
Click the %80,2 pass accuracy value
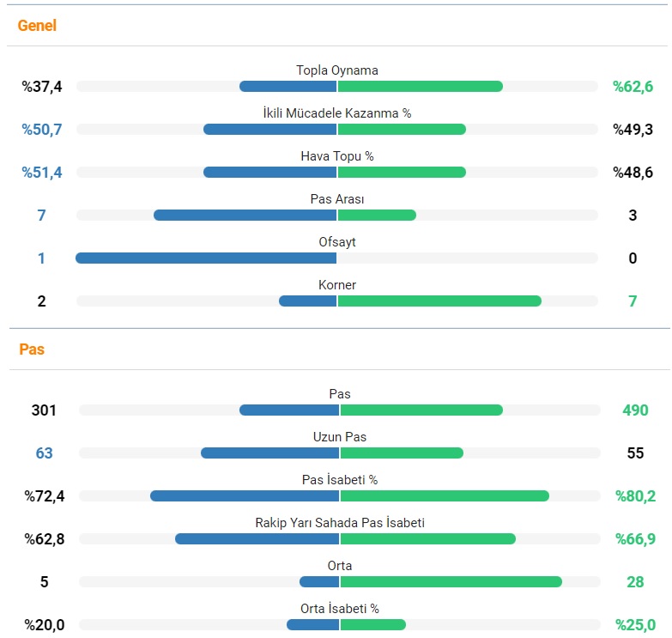point(635,496)
